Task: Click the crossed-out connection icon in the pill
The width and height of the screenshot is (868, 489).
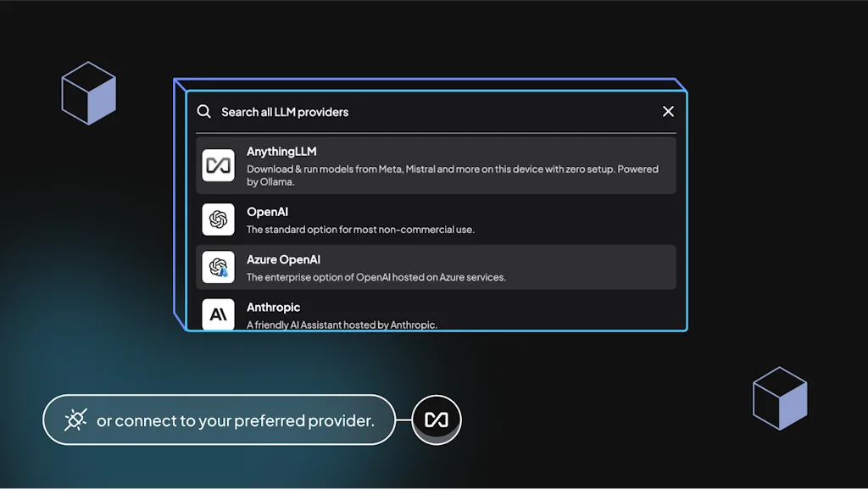Action: 75,420
